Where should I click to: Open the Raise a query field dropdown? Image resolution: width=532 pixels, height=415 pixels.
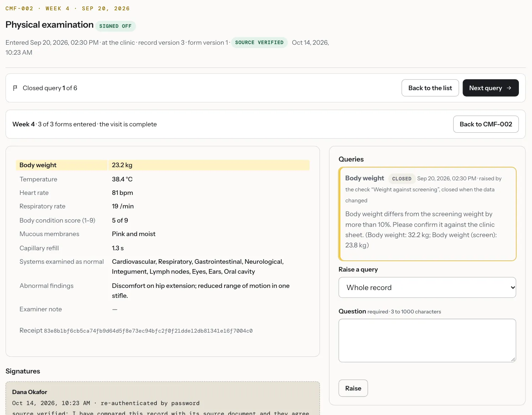coord(427,288)
